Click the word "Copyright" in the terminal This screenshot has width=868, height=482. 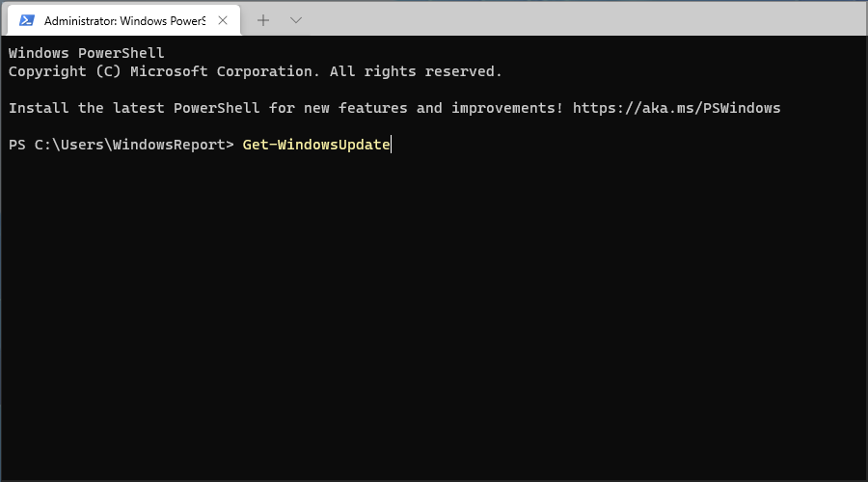pos(47,71)
